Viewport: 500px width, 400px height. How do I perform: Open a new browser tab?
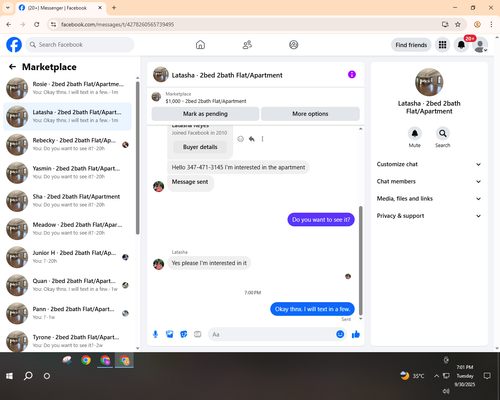pyautogui.click(x=114, y=8)
